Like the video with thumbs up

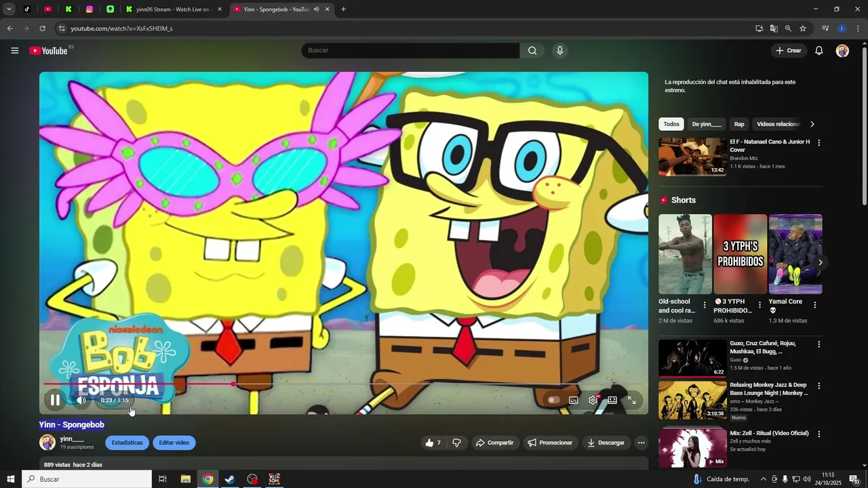pyautogui.click(x=433, y=443)
